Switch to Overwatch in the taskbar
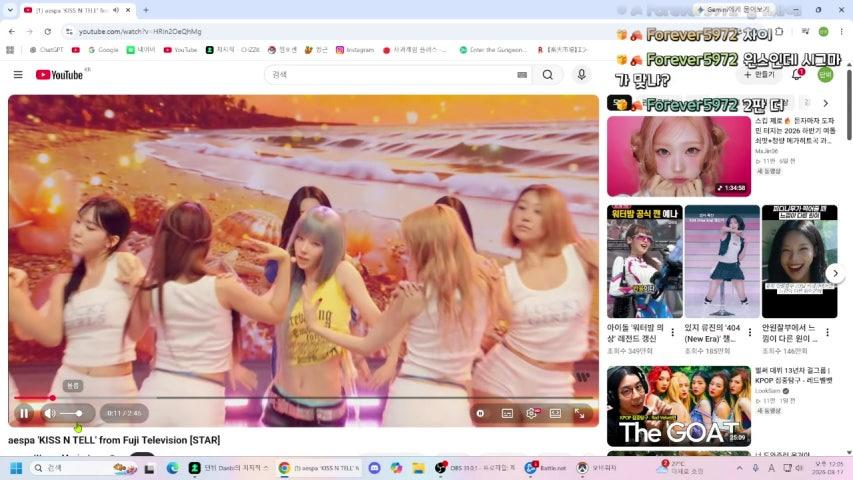Image resolution: width=853 pixels, height=480 pixels. 596,468
